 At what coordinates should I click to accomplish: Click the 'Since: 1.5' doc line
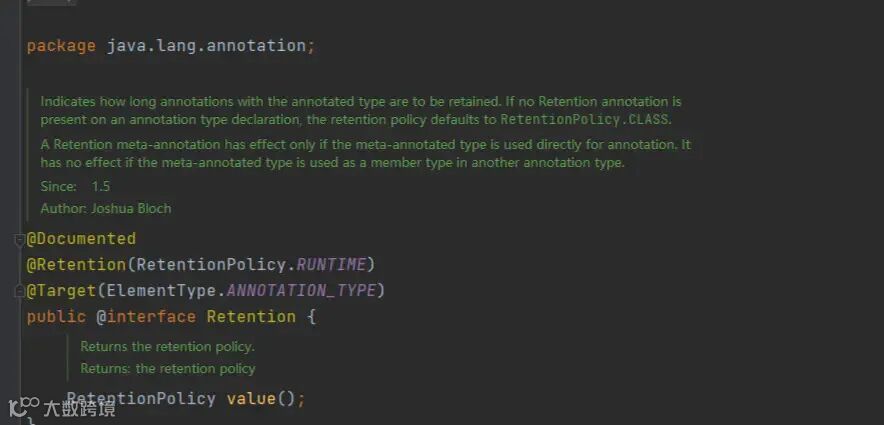(x=75, y=187)
